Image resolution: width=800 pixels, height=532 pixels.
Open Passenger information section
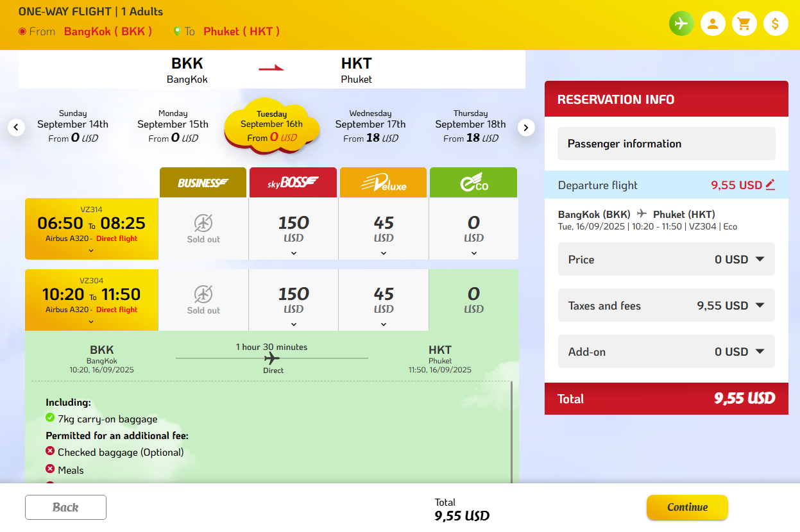coord(667,144)
